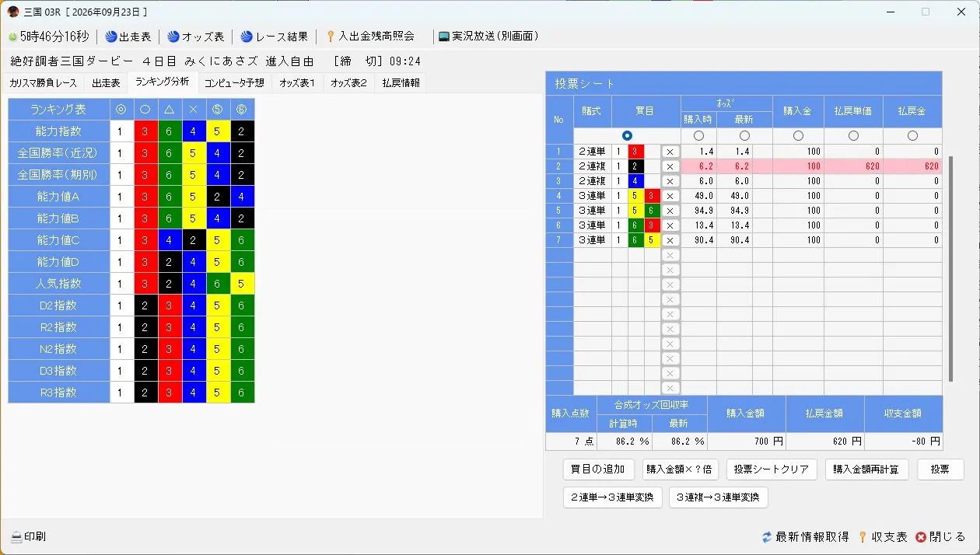Switch to オッズ表1 tab
980x555 pixels.
(297, 82)
